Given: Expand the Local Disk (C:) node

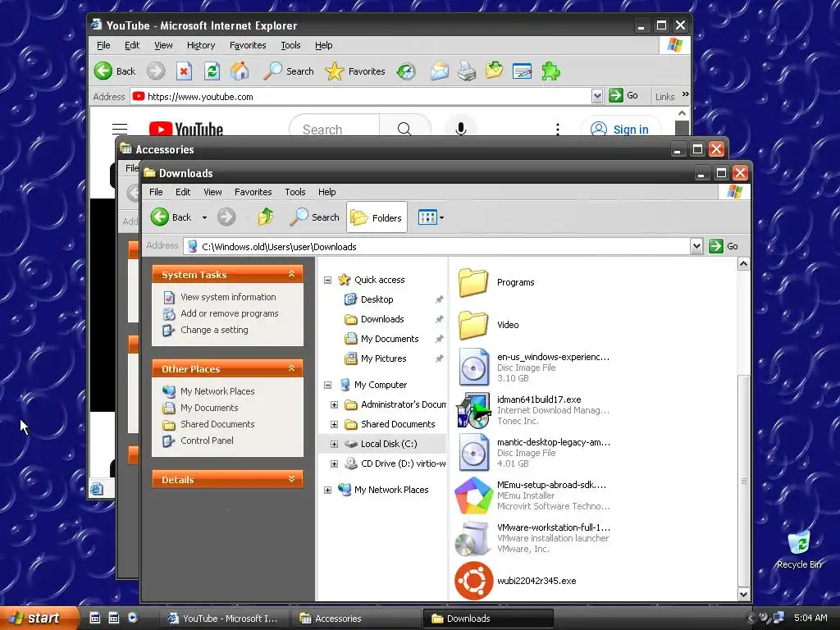Looking at the screenshot, I should (x=334, y=444).
